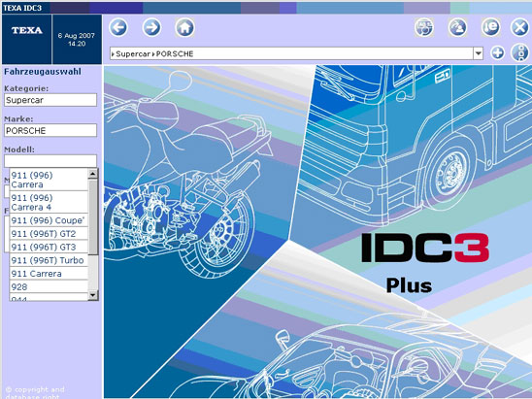Open the traffic-light options icon
This screenshot has width=532, height=399.
click(519, 52)
